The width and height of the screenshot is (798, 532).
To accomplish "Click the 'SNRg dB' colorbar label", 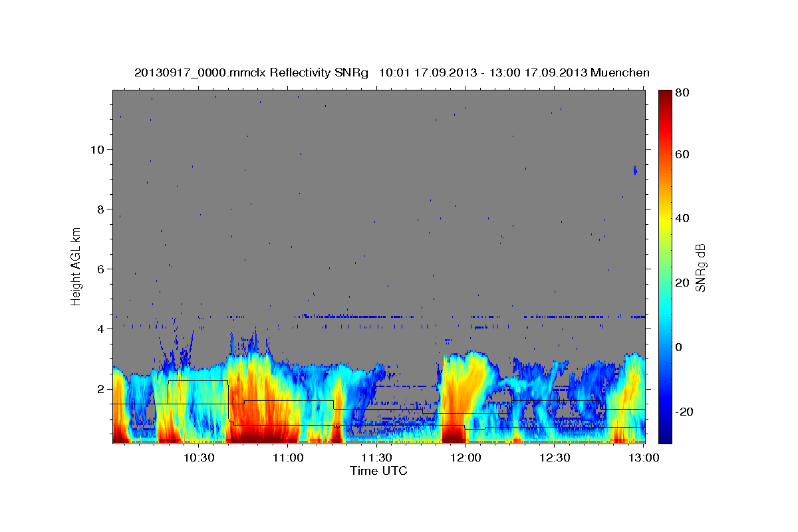I will click(700, 267).
